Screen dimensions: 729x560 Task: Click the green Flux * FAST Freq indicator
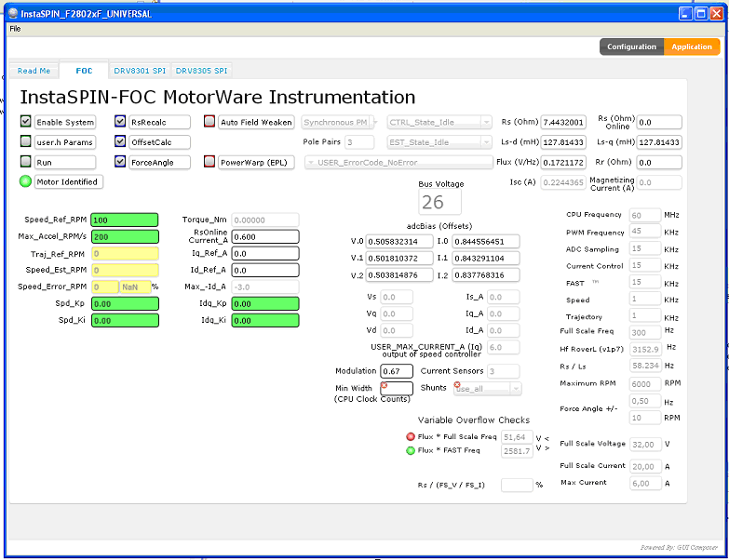click(411, 450)
